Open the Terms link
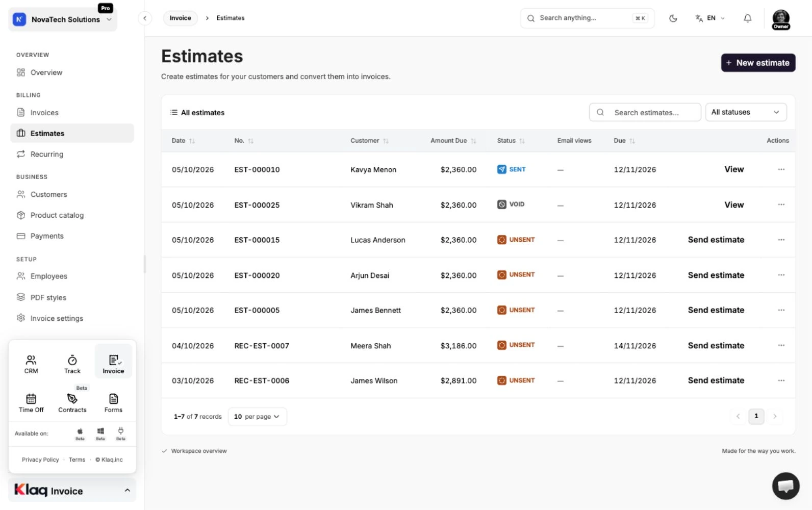This screenshot has width=812, height=510. click(77, 460)
